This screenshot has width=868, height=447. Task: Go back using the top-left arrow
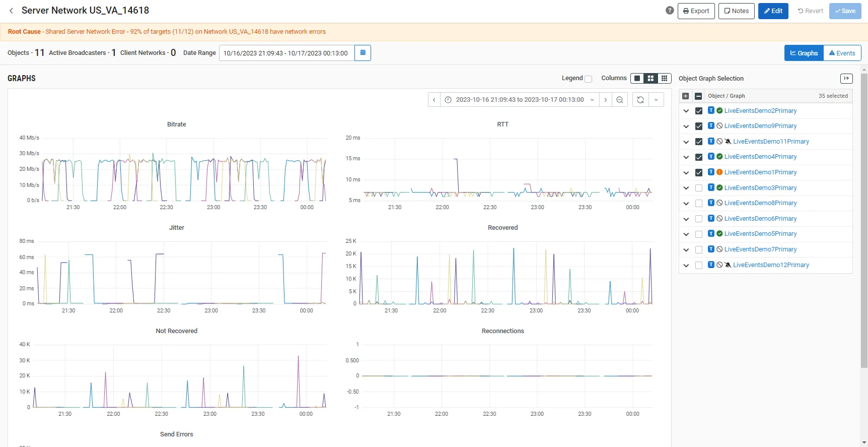pyautogui.click(x=11, y=11)
